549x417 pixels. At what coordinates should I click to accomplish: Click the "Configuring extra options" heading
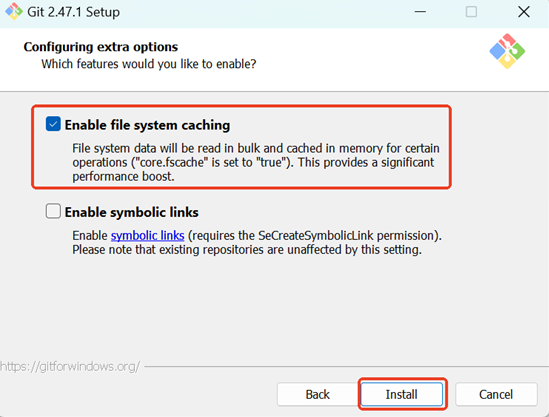(101, 47)
